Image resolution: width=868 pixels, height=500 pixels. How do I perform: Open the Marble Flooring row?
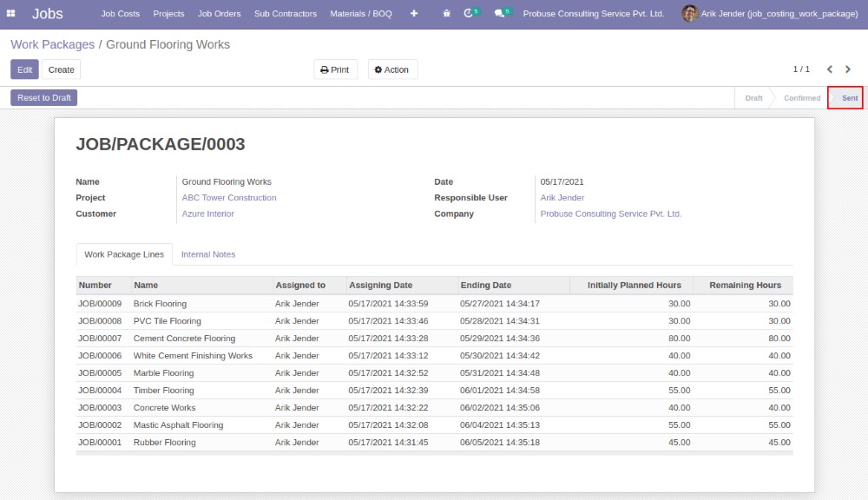(163, 373)
